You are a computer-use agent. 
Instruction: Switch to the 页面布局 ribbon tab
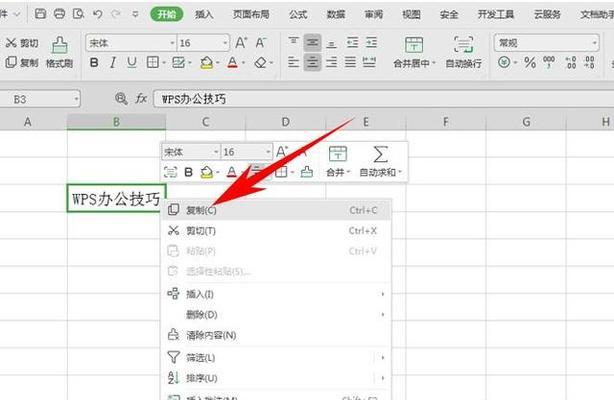click(251, 14)
